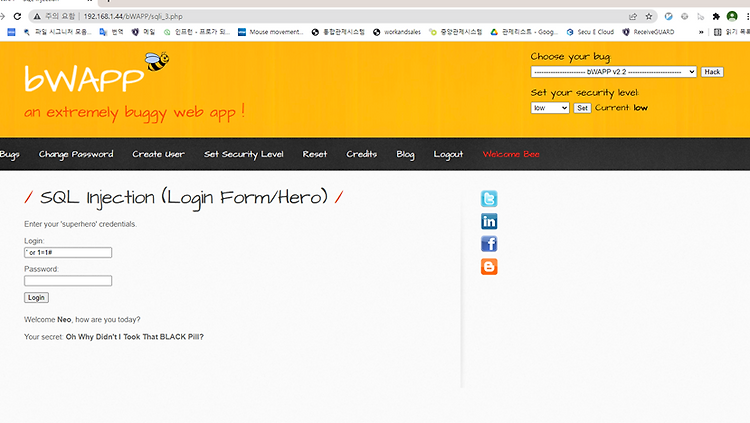Image resolution: width=750 pixels, height=423 pixels.
Task: Open the Secu E Cloud bookmark
Action: [590, 32]
